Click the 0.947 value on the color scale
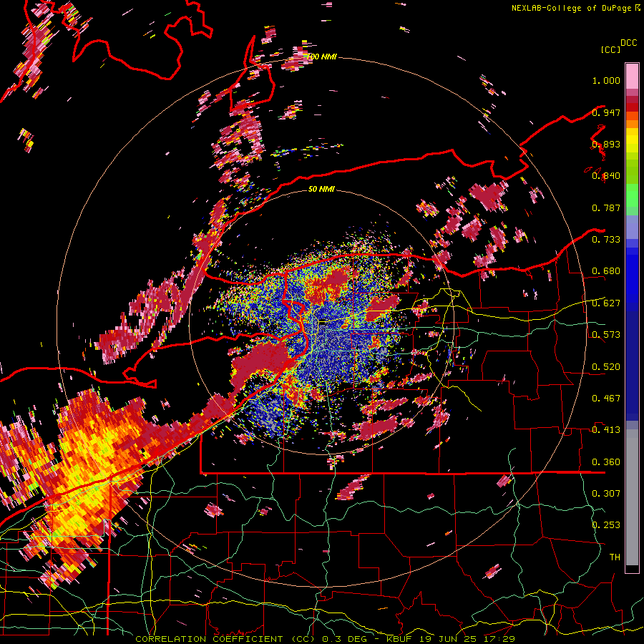The height and width of the screenshot is (644, 644). point(606,112)
